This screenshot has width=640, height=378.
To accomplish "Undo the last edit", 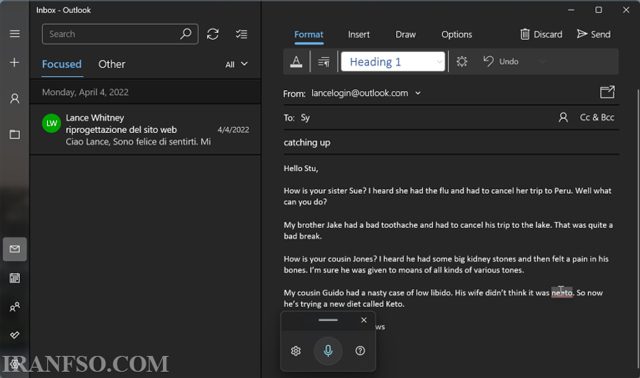I will (x=501, y=62).
